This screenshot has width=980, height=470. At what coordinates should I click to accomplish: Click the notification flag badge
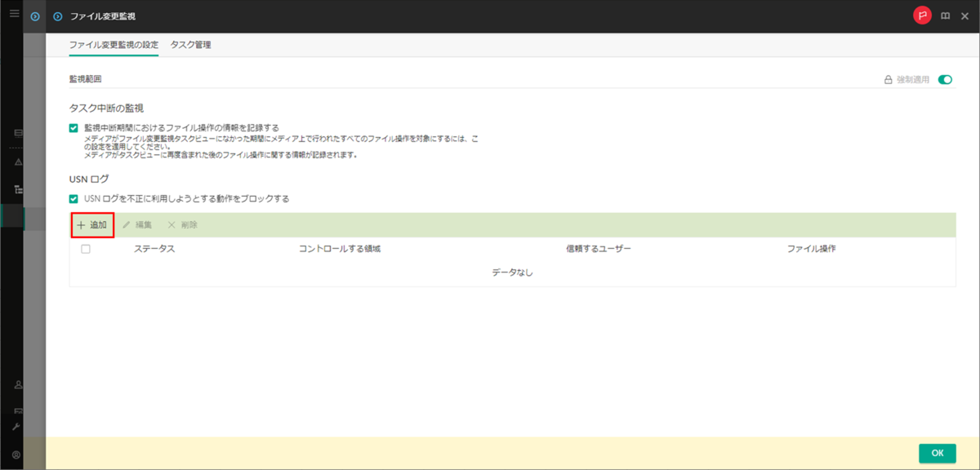point(921,16)
